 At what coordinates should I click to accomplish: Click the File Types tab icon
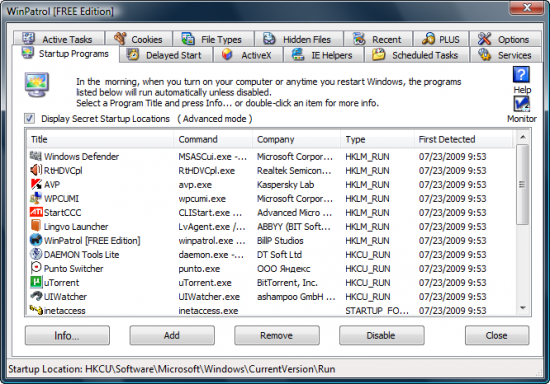pos(188,38)
